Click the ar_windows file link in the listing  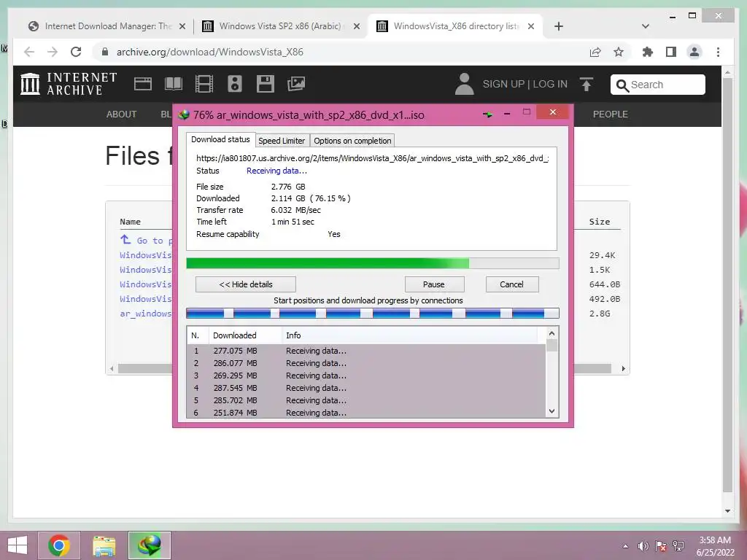146,314
